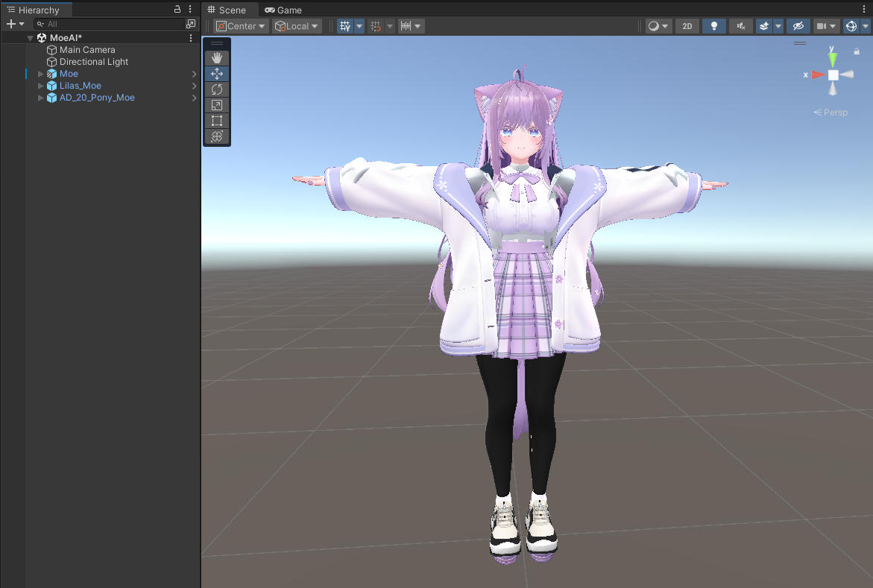
Task: Toggle scene effects (skybox, fog)
Action: pos(764,26)
